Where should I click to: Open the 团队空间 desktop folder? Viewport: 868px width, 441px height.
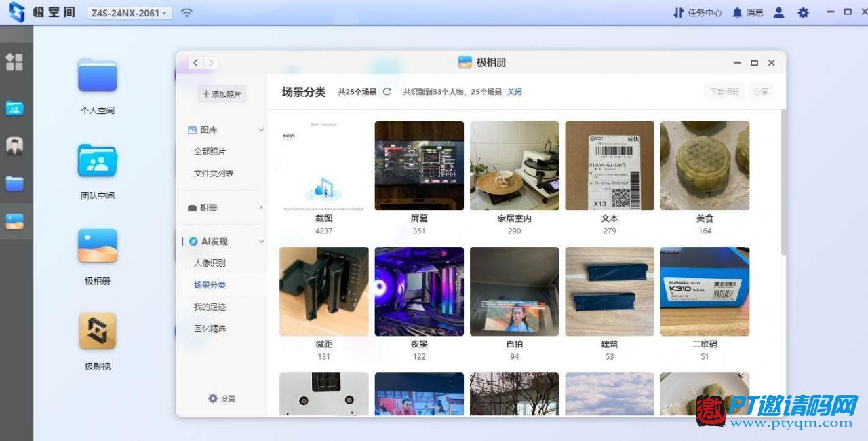pyautogui.click(x=98, y=160)
